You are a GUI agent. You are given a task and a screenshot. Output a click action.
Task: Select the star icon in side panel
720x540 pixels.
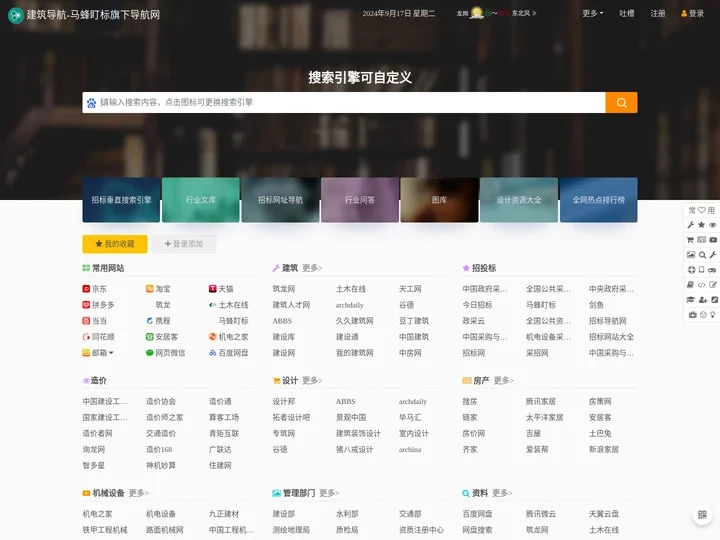click(702, 225)
